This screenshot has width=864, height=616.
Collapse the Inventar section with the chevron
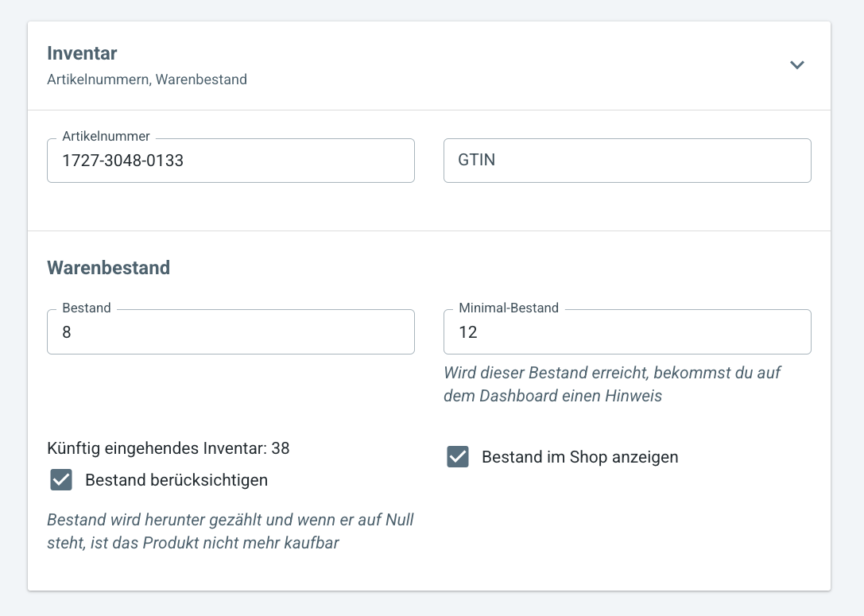point(796,65)
